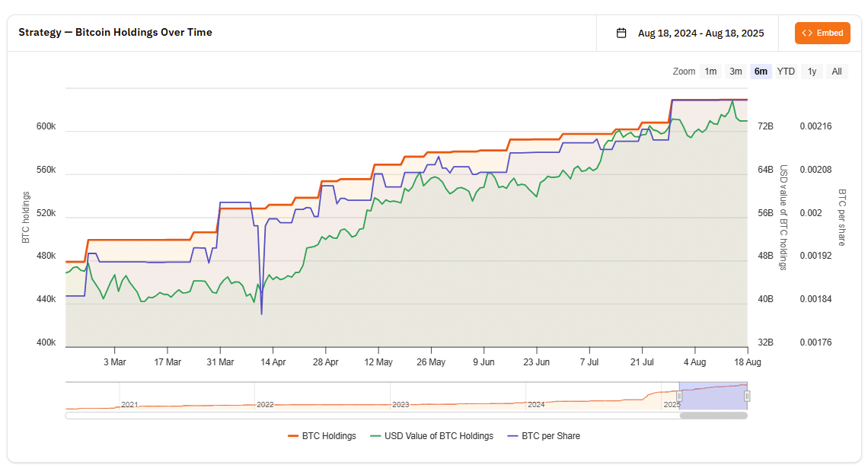Click the calendar icon beside date range
The image size is (868, 465).
(x=621, y=33)
